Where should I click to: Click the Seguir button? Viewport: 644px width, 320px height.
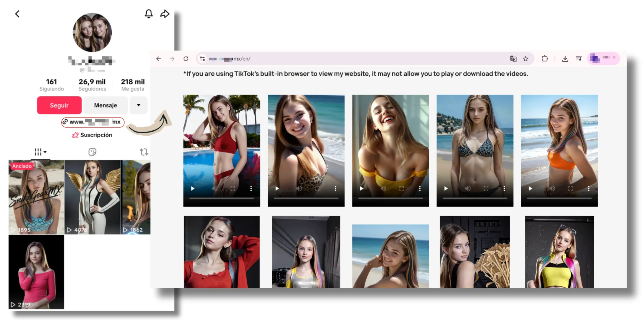coord(59,105)
